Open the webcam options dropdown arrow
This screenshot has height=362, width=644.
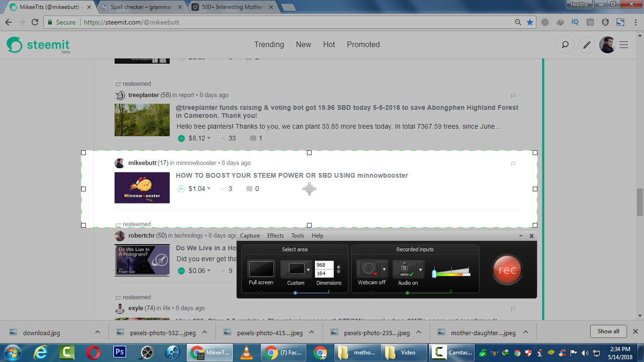coord(384,270)
